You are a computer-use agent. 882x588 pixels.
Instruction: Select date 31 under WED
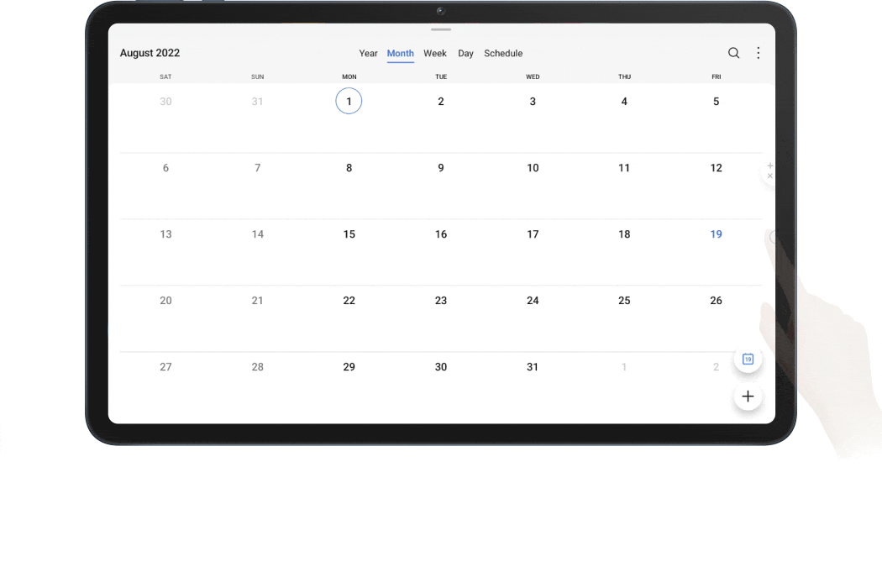(533, 367)
